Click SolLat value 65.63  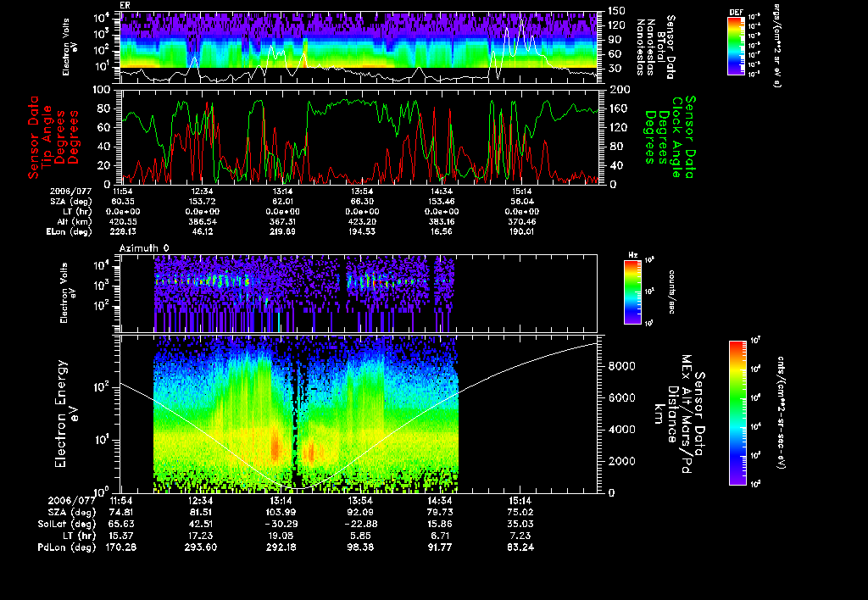point(120,524)
